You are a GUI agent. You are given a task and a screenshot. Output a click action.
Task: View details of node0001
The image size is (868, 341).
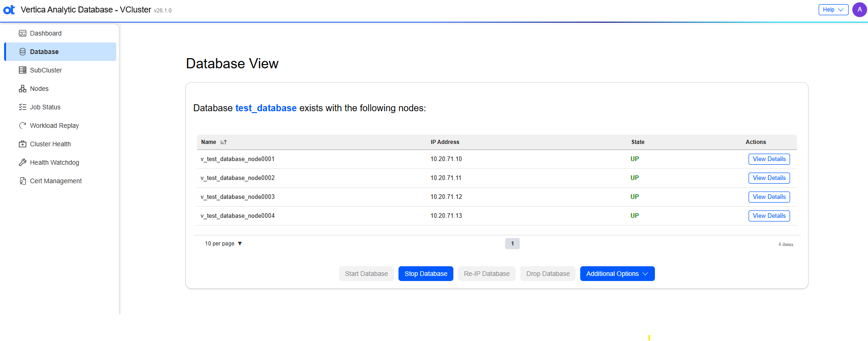[x=769, y=159]
